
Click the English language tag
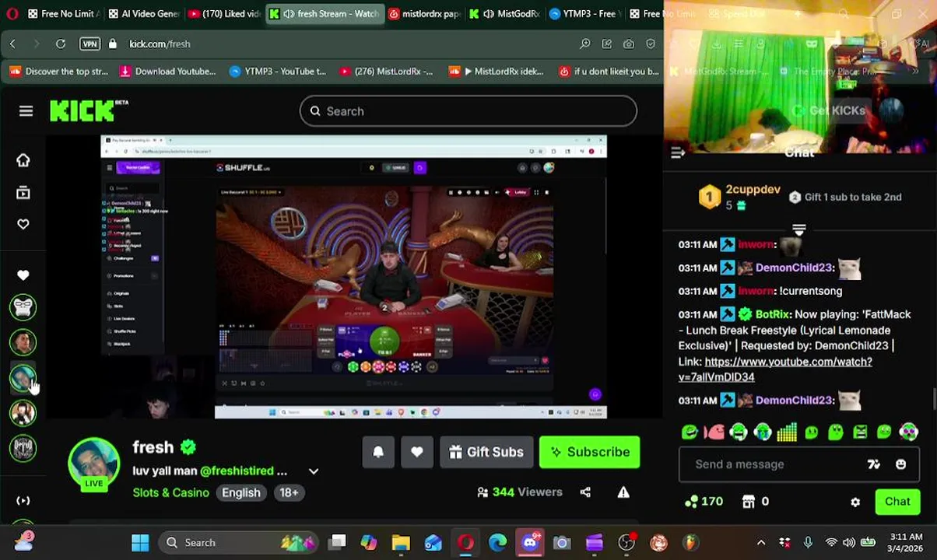[x=241, y=492]
